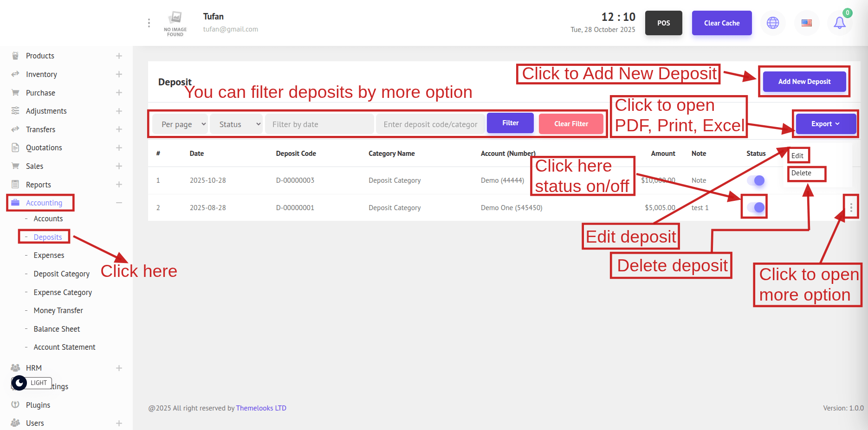Click the notification bell icon

[x=839, y=23]
